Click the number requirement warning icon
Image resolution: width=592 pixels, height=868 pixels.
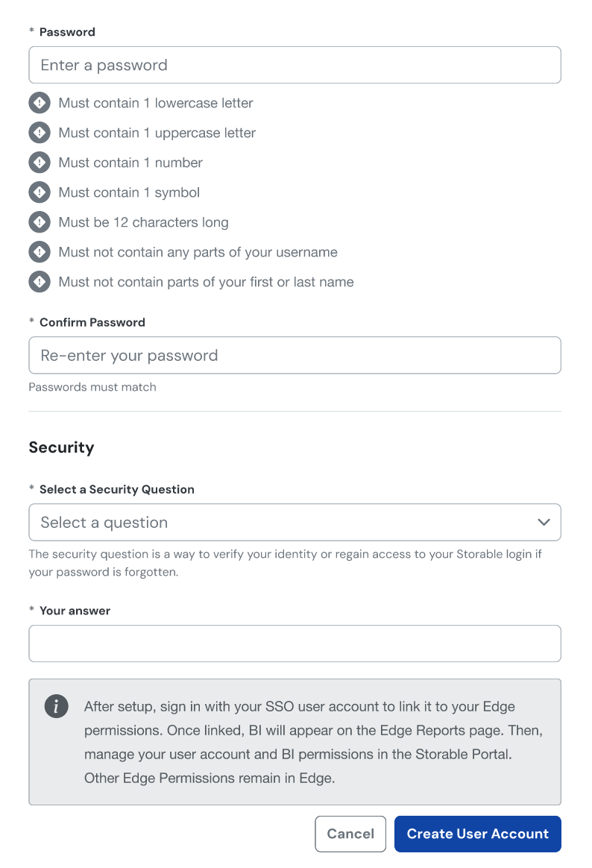click(39, 163)
